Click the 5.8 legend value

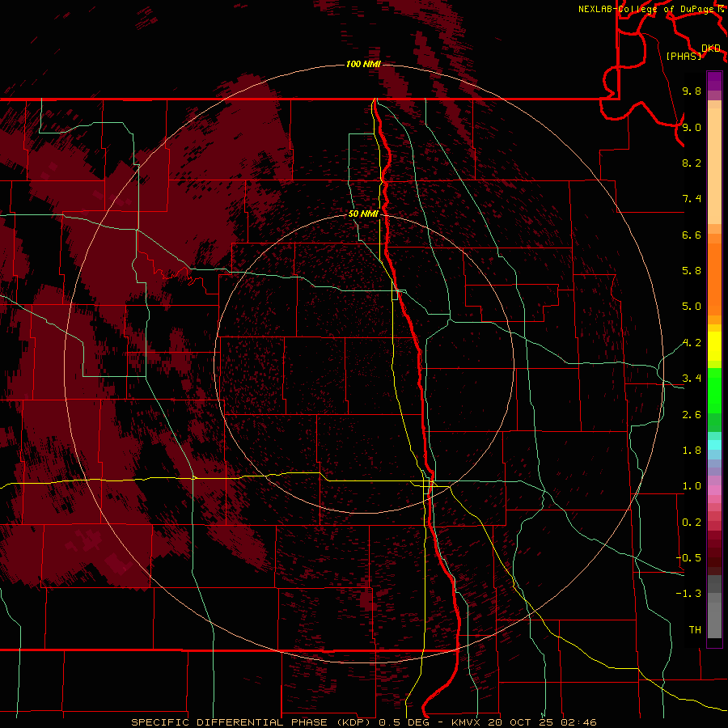coord(692,271)
